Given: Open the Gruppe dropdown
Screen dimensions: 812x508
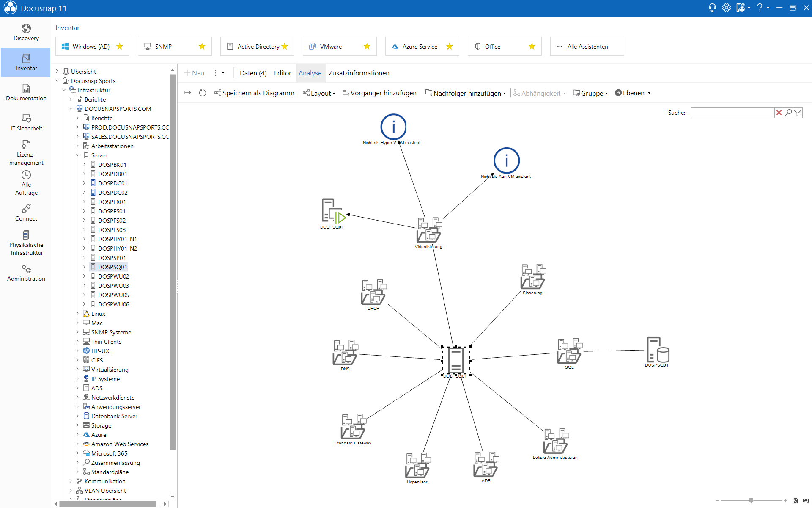Looking at the screenshot, I should (x=590, y=93).
